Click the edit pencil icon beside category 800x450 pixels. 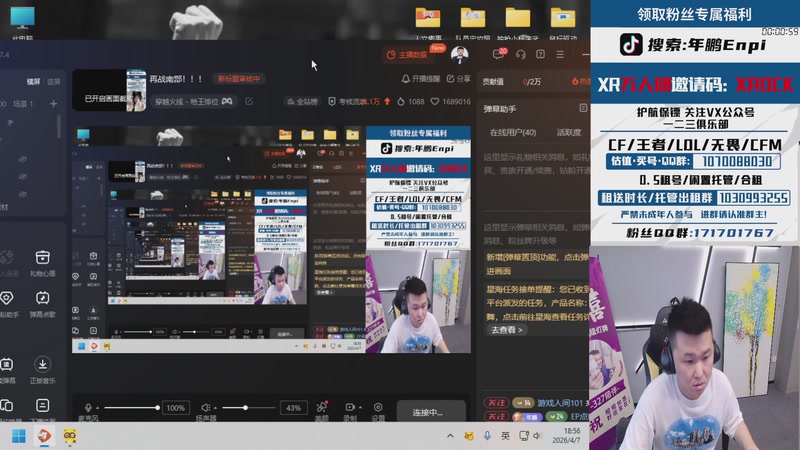click(249, 102)
